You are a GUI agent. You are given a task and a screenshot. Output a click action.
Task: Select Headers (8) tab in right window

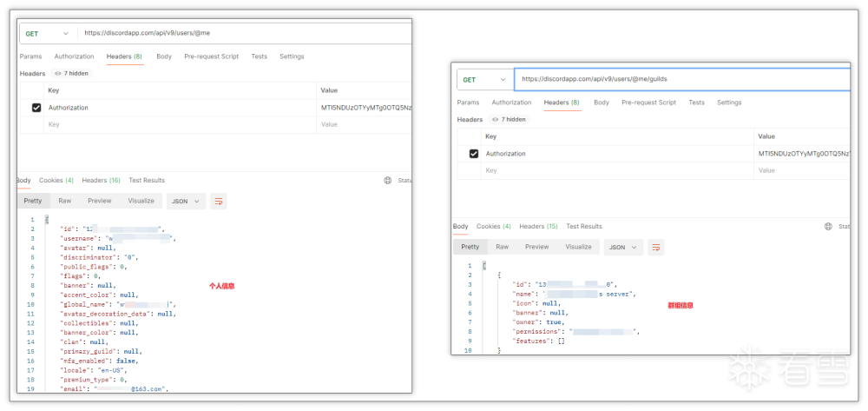562,103
